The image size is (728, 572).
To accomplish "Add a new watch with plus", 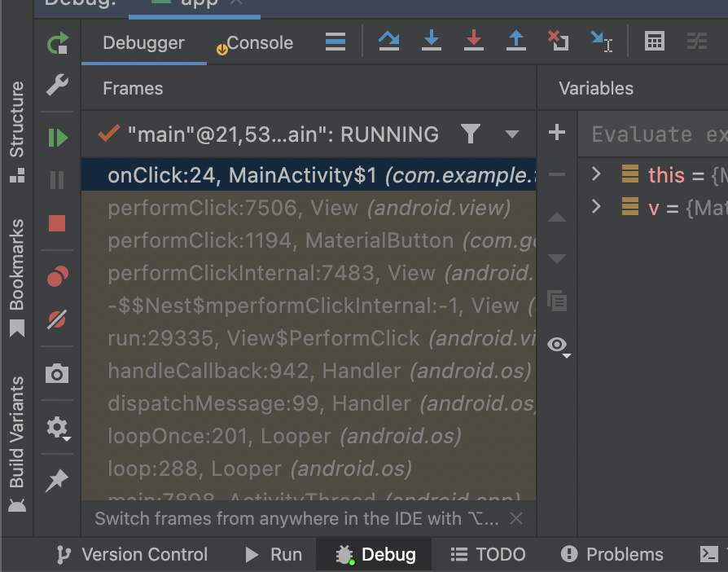I will [x=557, y=133].
